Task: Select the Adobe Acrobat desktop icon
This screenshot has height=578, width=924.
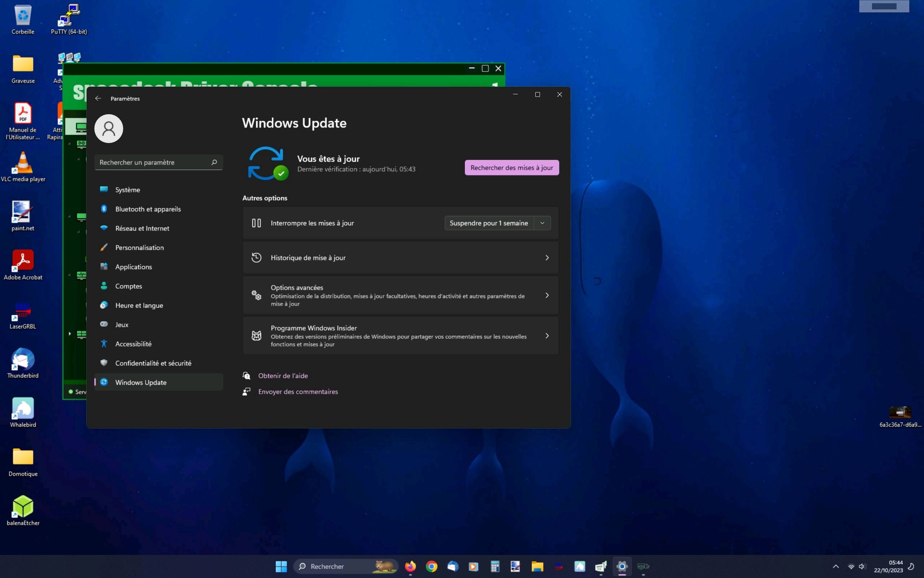Action: click(23, 265)
